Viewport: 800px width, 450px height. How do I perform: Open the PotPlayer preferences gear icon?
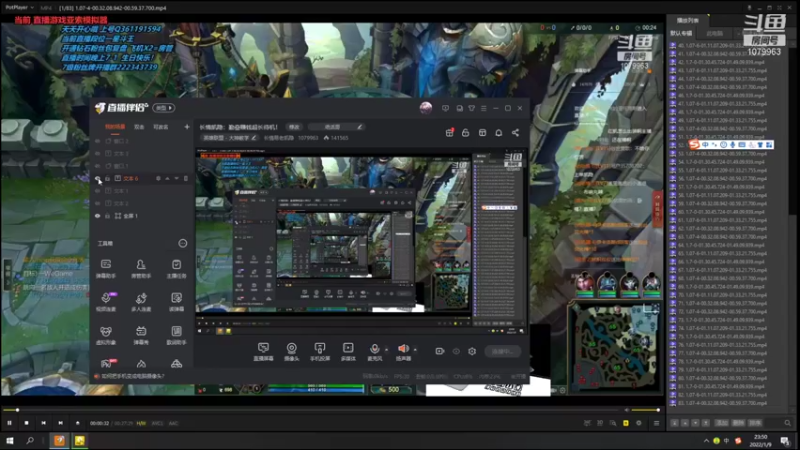639,423
